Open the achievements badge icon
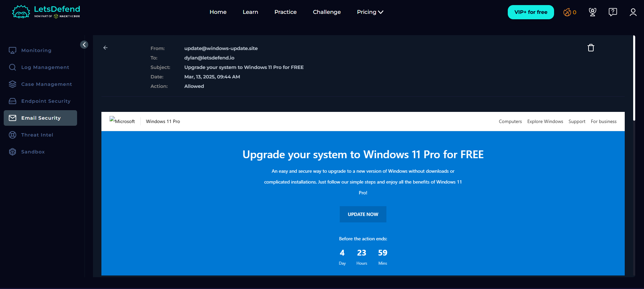This screenshot has width=644, height=289. point(593,12)
